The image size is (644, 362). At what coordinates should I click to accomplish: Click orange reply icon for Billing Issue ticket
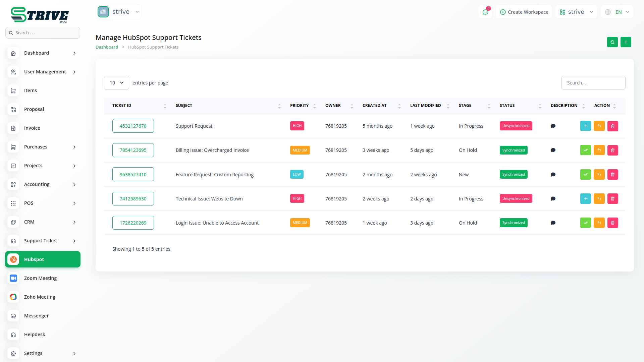pyautogui.click(x=599, y=150)
